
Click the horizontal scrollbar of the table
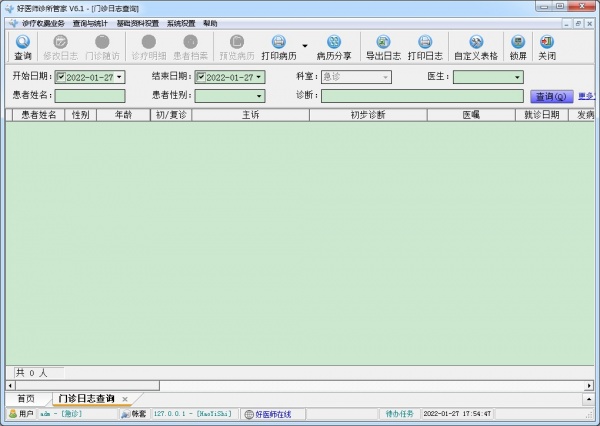coord(300,384)
